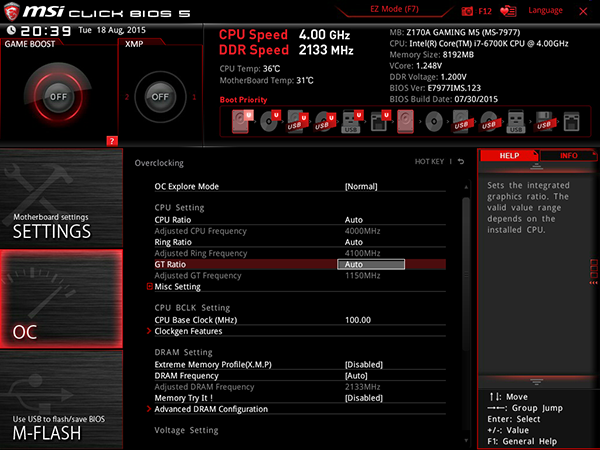Viewport: 600px width, 450px height.
Task: Click the down arrows below the help text
Action: click(x=536, y=382)
